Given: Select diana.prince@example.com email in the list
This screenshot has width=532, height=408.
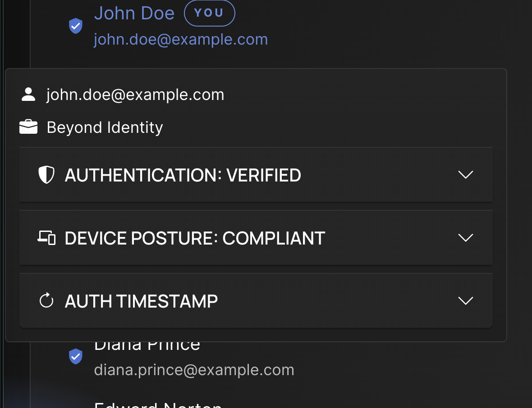Looking at the screenshot, I should [194, 370].
